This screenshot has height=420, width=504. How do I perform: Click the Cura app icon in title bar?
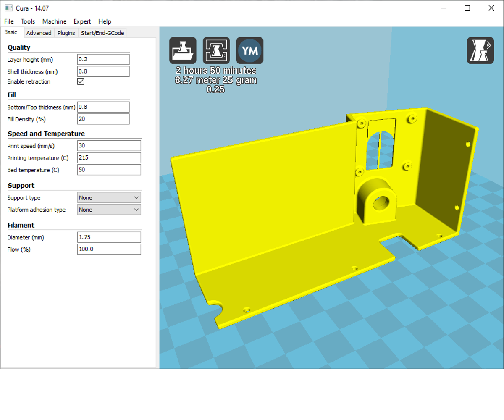[8, 8]
